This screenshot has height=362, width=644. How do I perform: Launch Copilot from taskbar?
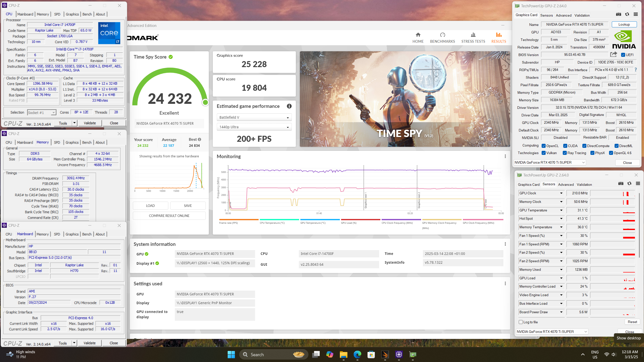[x=330, y=355]
